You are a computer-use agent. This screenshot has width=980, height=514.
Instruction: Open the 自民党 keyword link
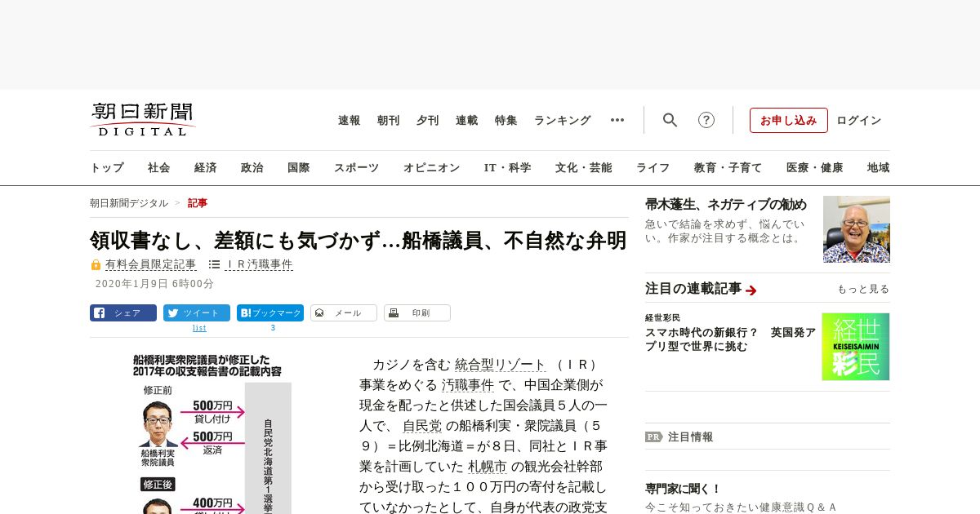tap(422, 426)
